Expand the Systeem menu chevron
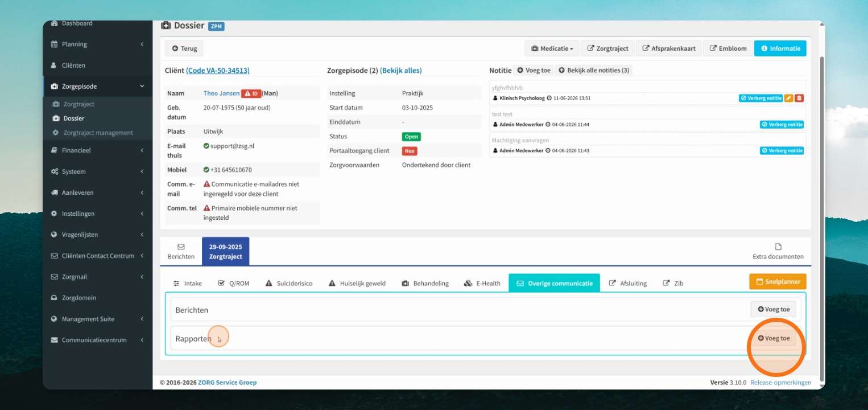 (142, 171)
